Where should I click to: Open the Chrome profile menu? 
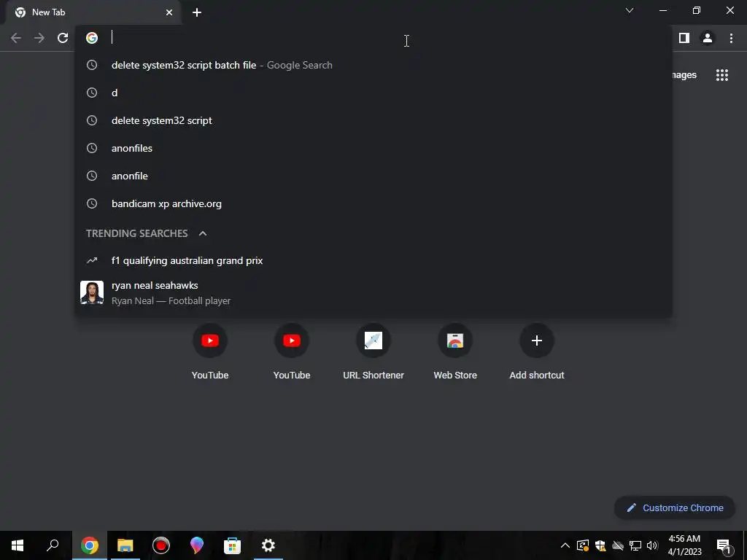[x=708, y=38]
